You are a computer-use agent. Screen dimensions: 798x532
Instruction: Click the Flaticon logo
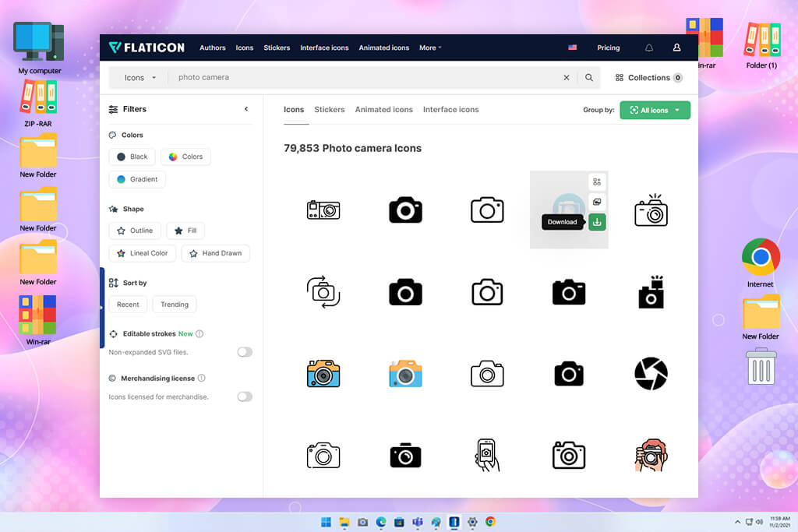[147, 48]
